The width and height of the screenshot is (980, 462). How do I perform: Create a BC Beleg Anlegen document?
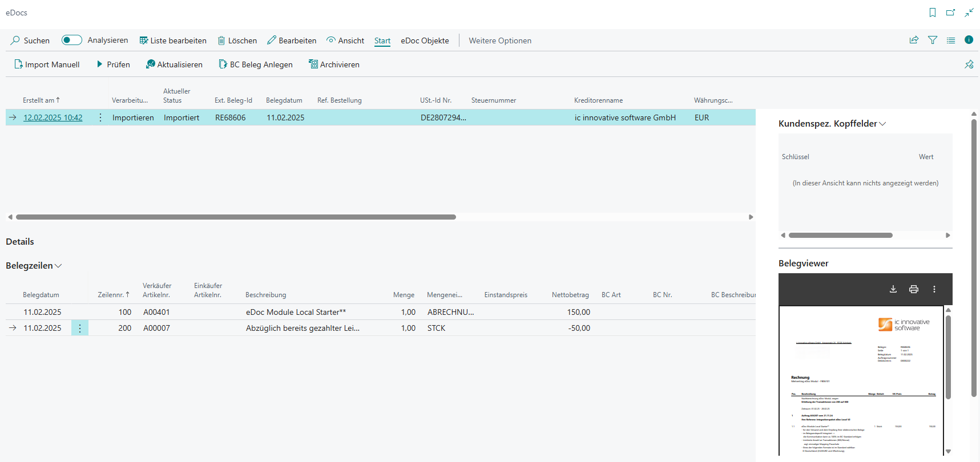pyautogui.click(x=256, y=64)
